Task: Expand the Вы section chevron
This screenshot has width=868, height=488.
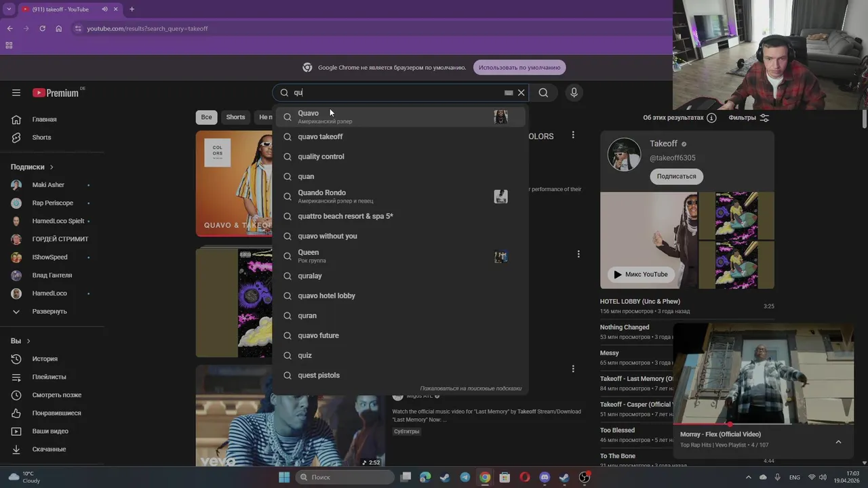Action: point(28,341)
